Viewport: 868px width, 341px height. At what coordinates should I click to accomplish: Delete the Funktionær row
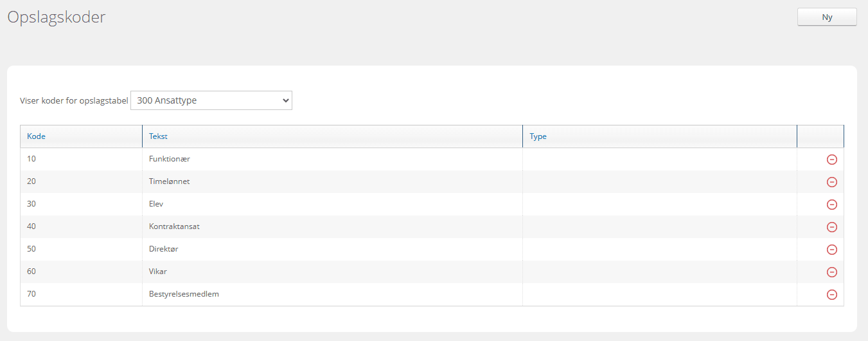pyautogui.click(x=831, y=160)
